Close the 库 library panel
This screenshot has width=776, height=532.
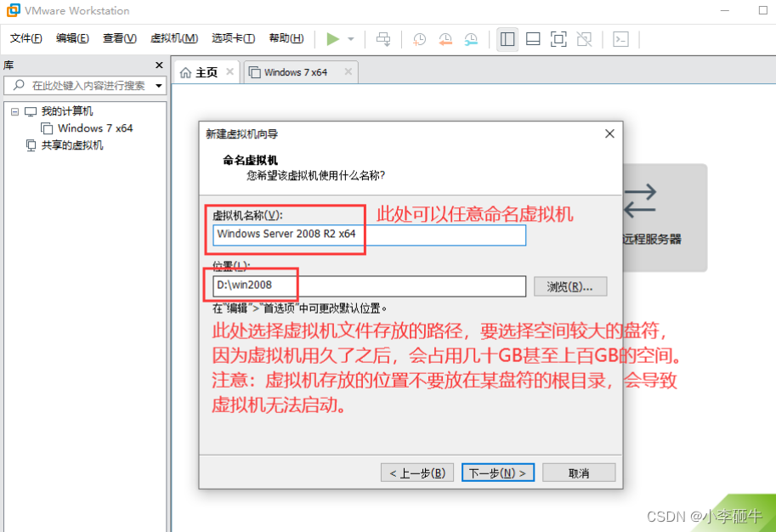[x=159, y=65]
